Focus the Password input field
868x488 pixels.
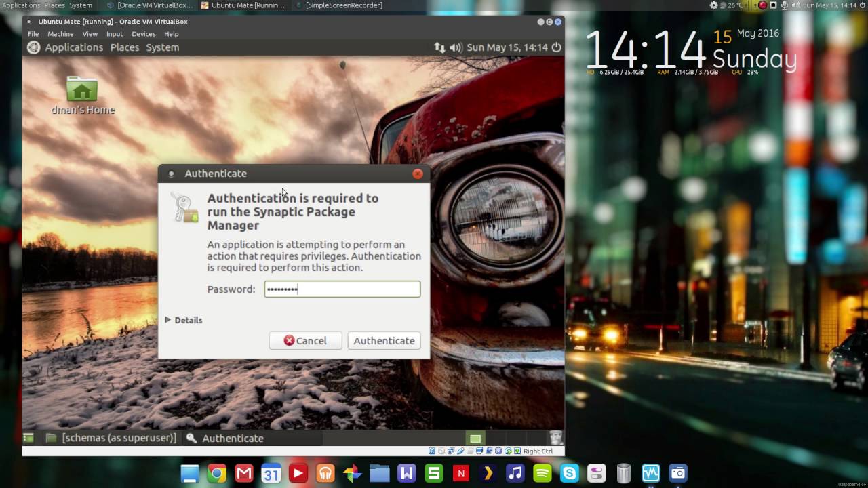pyautogui.click(x=342, y=289)
